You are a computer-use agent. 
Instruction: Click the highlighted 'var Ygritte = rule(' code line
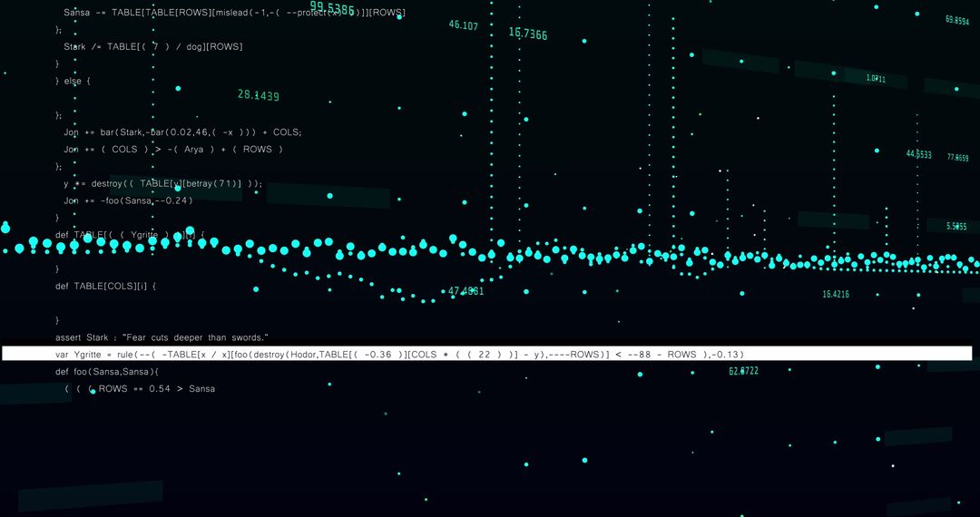coord(487,354)
